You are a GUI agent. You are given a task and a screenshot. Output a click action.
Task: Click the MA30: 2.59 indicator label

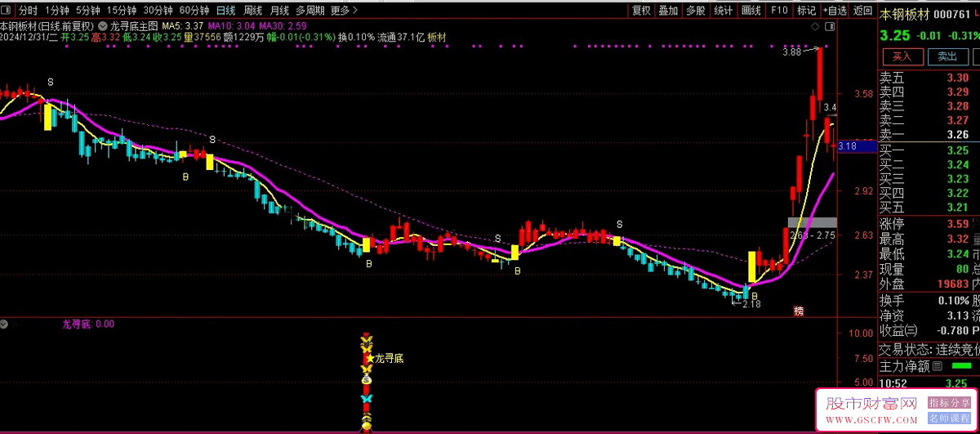283,26
